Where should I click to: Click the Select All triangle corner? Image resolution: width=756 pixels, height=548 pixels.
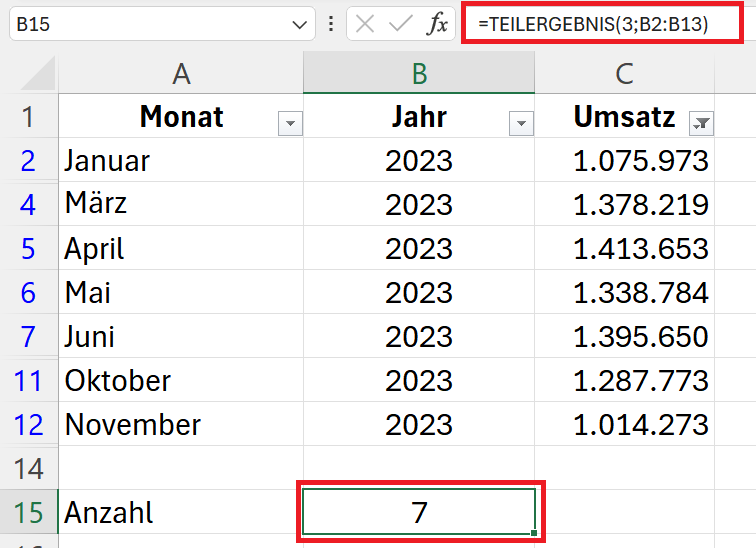pos(39,74)
